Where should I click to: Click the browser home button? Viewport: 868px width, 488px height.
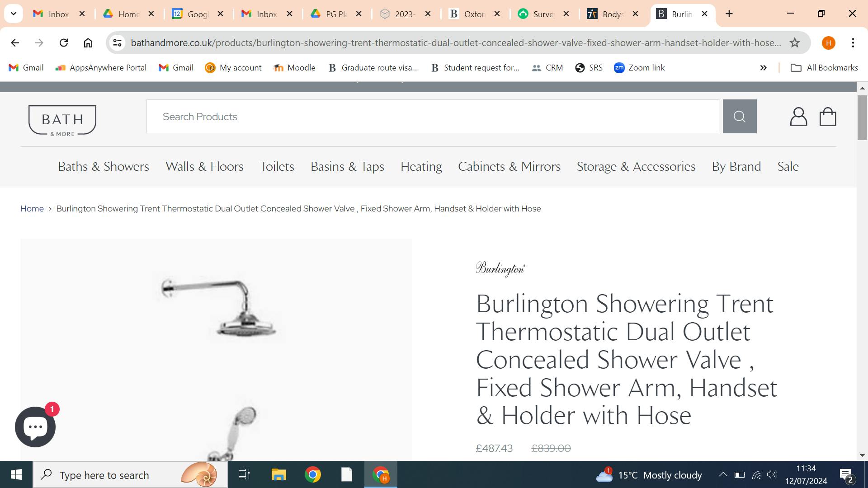pyautogui.click(x=88, y=43)
